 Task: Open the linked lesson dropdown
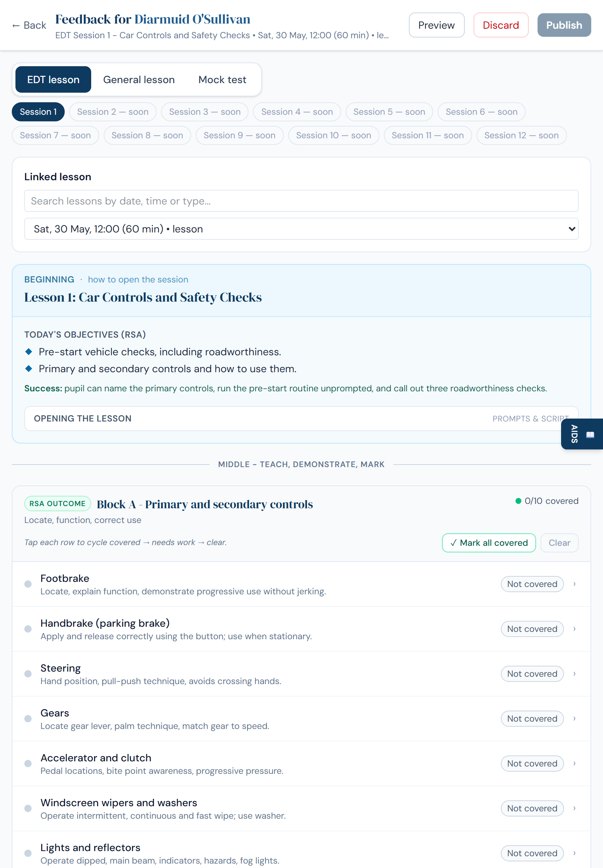[x=301, y=229]
